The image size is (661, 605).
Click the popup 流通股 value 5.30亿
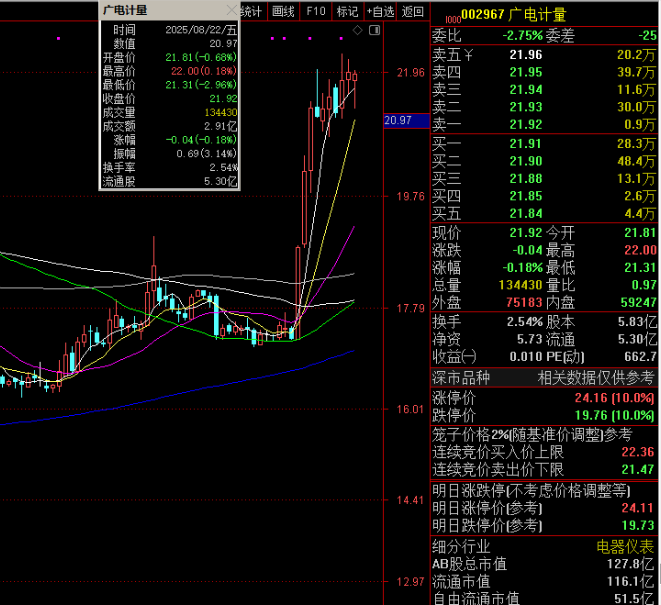220,182
